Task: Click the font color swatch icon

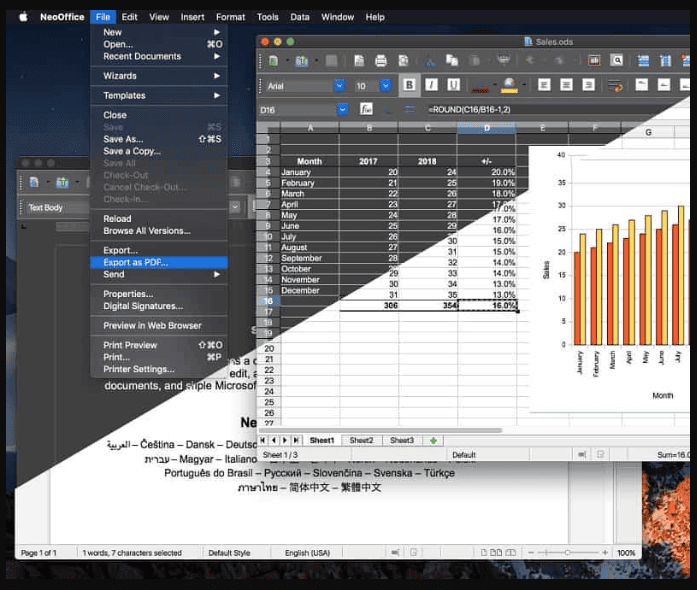Action: (480, 84)
